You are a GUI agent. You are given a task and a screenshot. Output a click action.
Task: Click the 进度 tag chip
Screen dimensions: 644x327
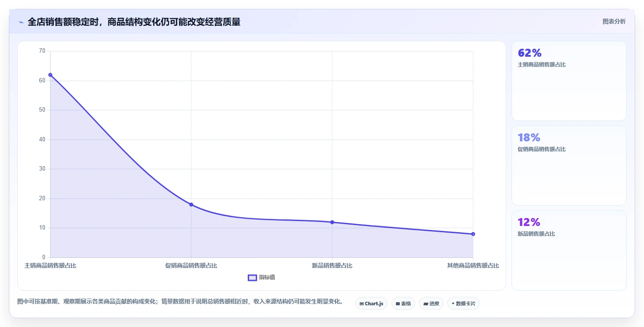click(431, 304)
